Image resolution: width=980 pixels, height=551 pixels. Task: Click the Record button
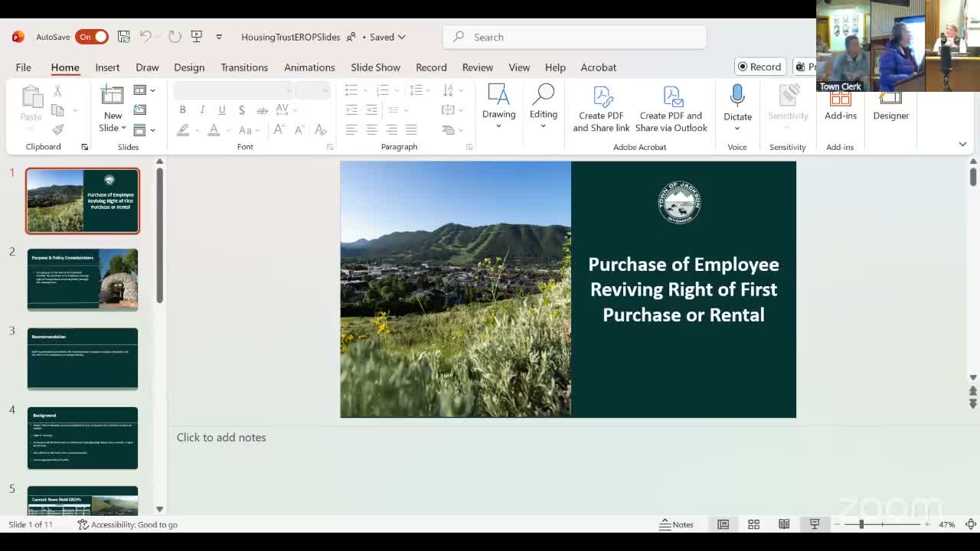(x=759, y=67)
